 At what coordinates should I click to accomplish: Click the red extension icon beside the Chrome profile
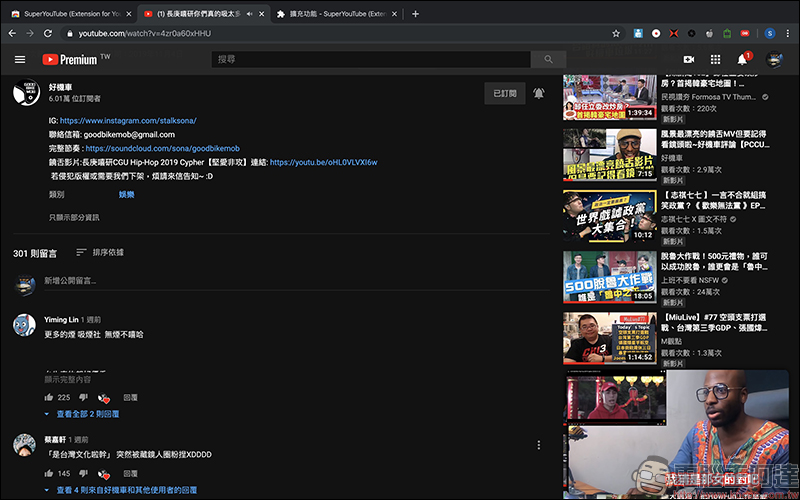click(745, 34)
